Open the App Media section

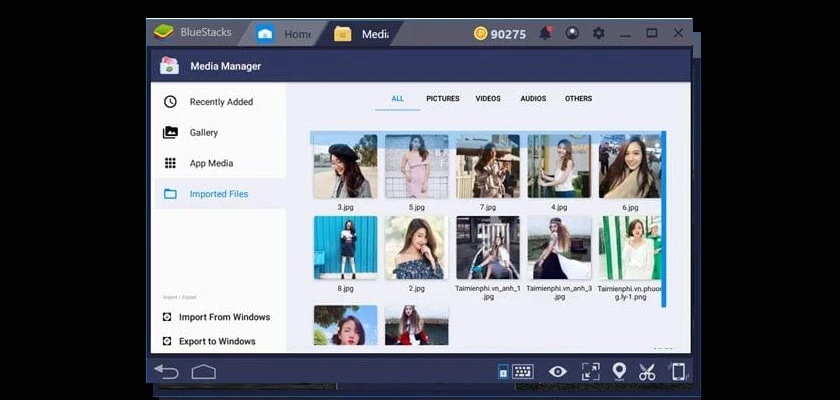pyautogui.click(x=220, y=163)
